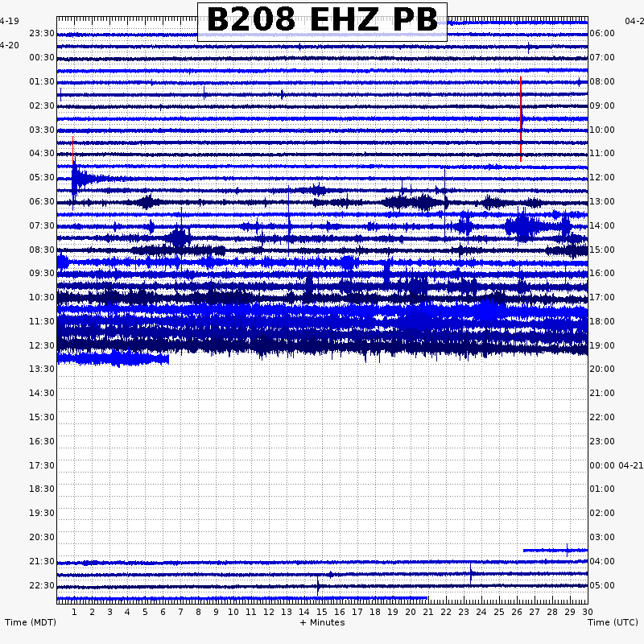Screen dimensions: 644x644
Task: Click the minute 26 tick label
Action: tap(517, 612)
